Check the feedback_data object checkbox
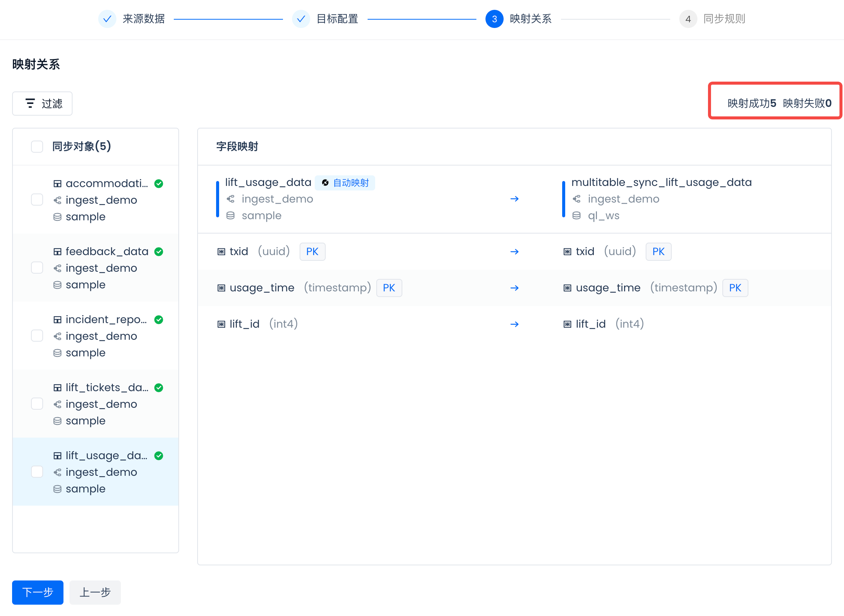The height and width of the screenshot is (616, 844). 37,268
